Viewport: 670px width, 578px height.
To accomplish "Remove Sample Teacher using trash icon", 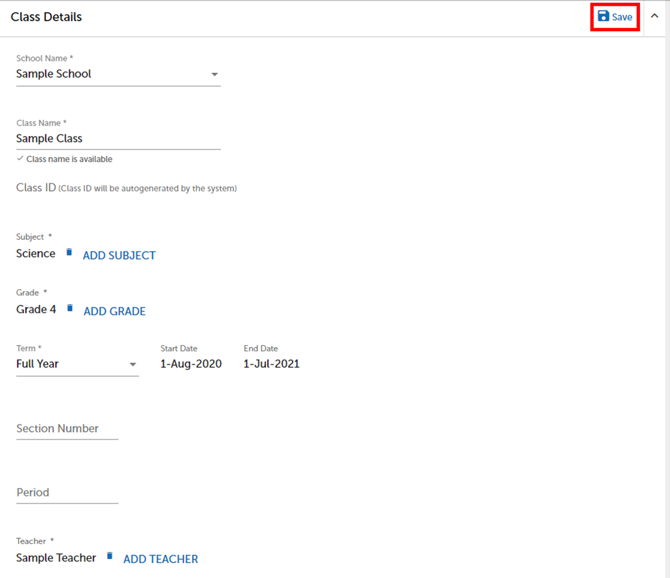I will coord(110,557).
